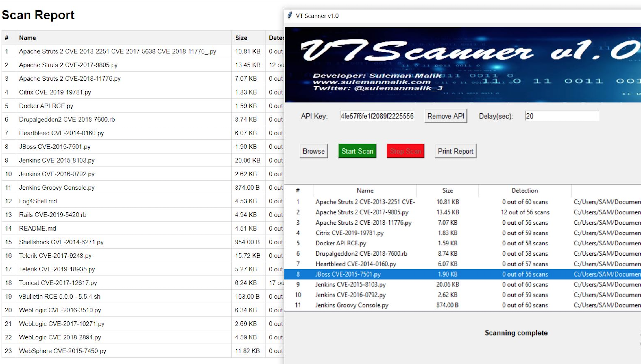Select Docker API RCE.py in the scanner list

341,243
